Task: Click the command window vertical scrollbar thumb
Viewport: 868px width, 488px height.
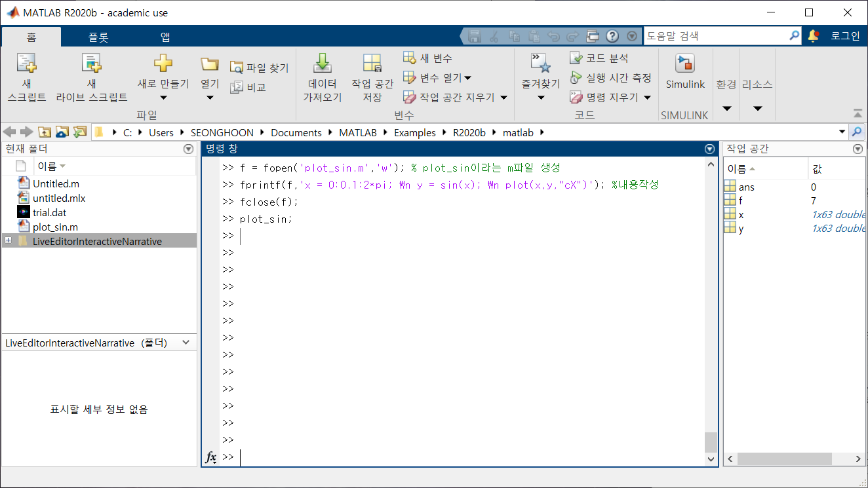Action: pos(711,442)
